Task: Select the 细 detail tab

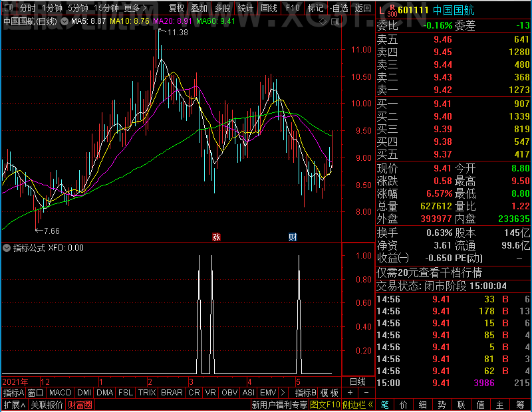Action: click(x=422, y=405)
